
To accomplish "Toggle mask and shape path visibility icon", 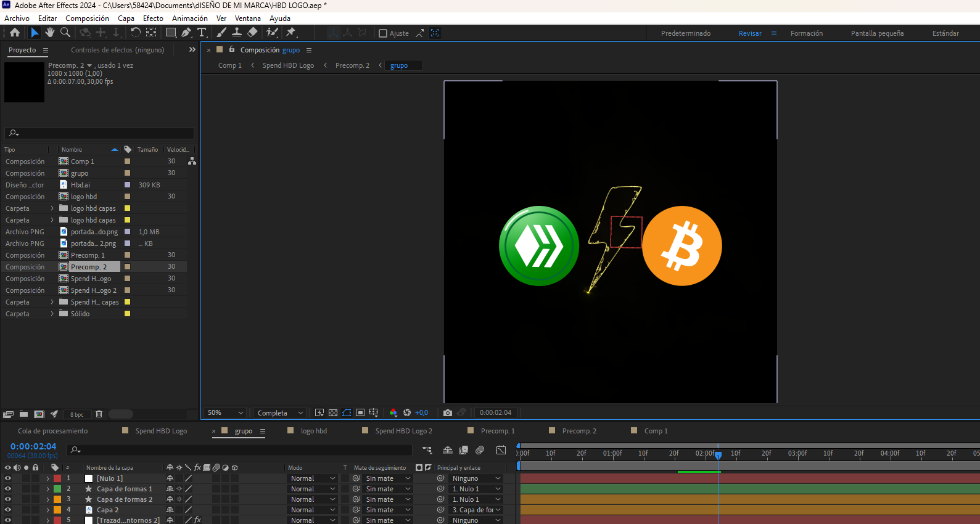I will (347, 413).
